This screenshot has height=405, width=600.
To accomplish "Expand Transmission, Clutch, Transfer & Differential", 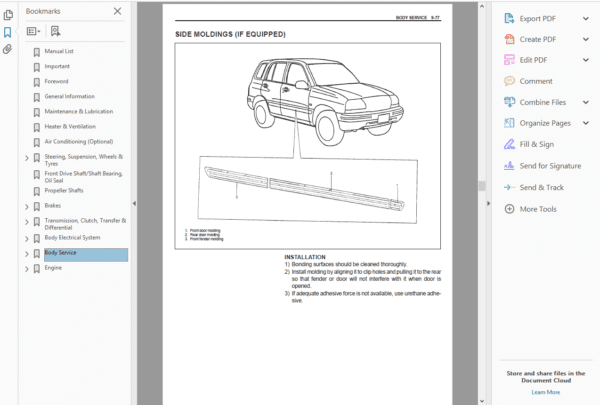I will (26, 222).
